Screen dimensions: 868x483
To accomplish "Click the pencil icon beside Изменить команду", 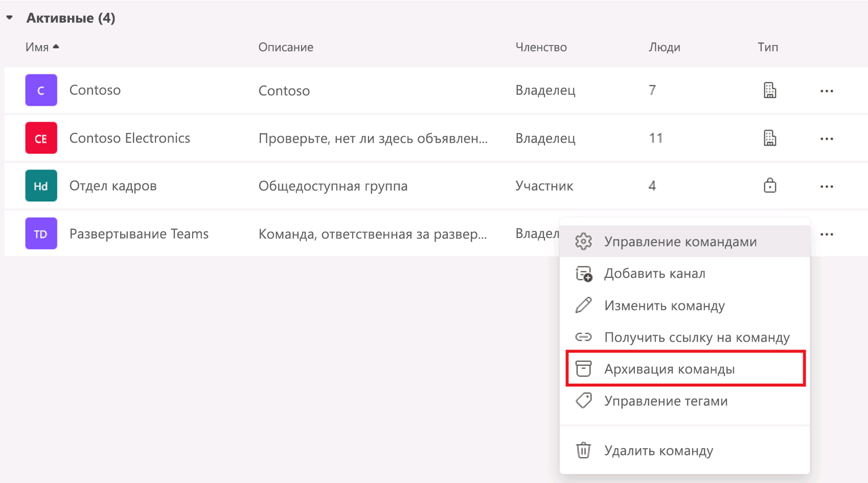I will [583, 305].
